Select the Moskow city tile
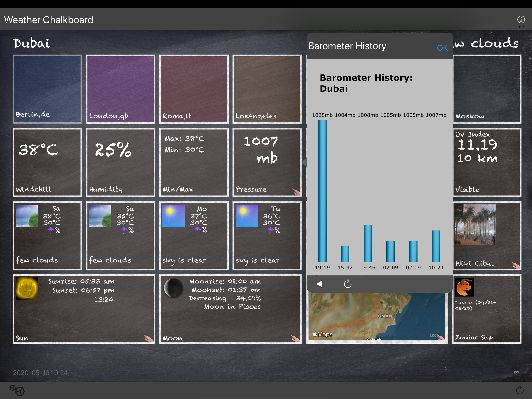 tap(487, 89)
